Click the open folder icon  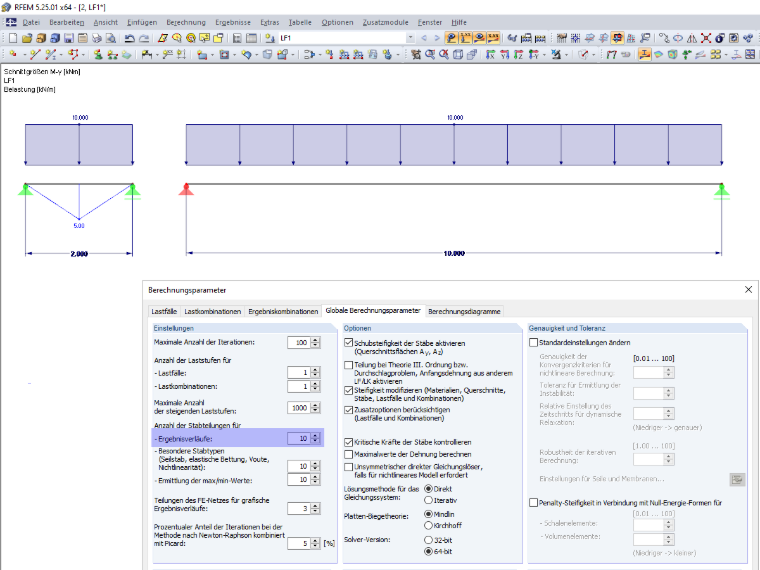click(27, 38)
